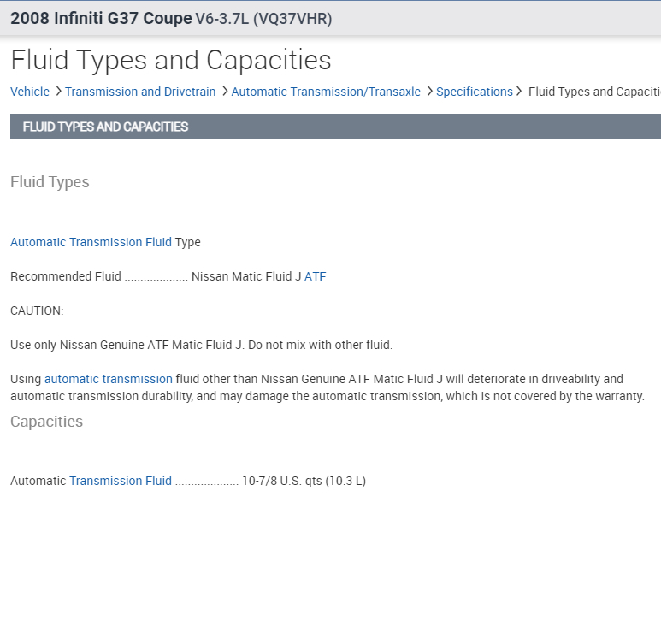The height and width of the screenshot is (644, 661).
Task: Navigate to Automatic Transmission/Transaxle breadcrumb
Action: 326,92
